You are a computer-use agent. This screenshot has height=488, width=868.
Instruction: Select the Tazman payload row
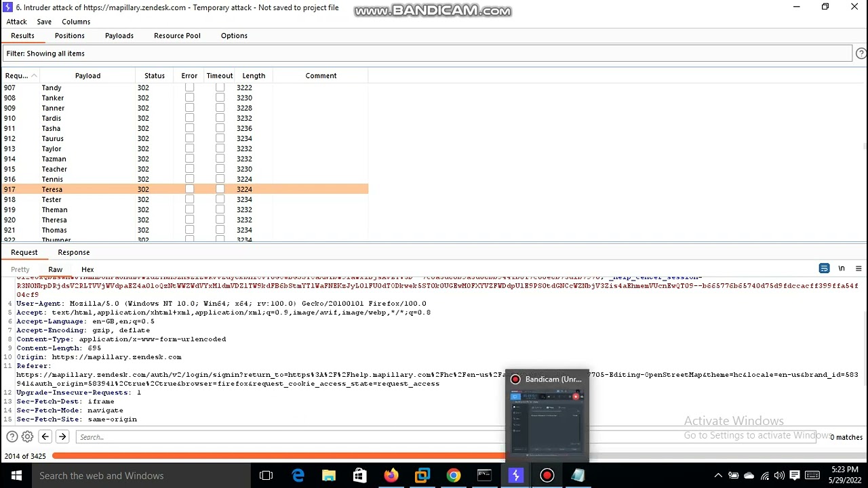point(185,159)
